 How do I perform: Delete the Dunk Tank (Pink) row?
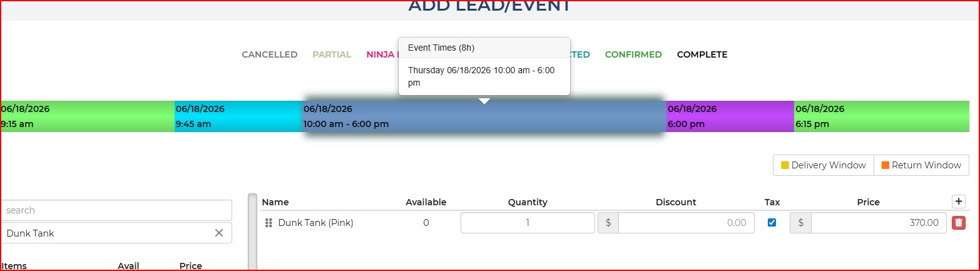(958, 223)
